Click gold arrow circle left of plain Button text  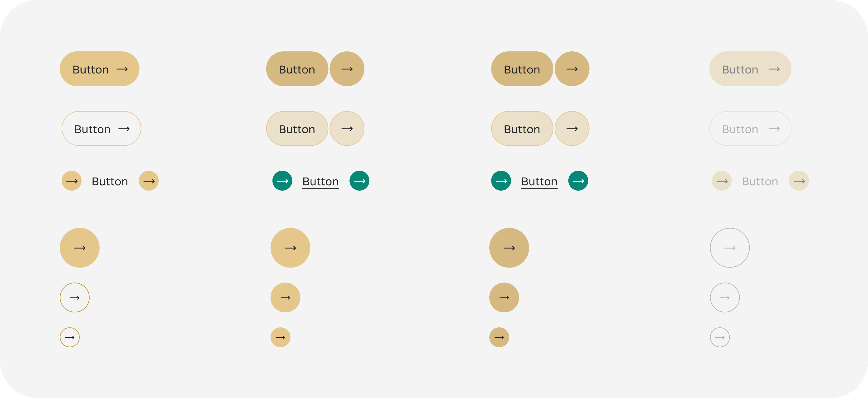tap(71, 181)
